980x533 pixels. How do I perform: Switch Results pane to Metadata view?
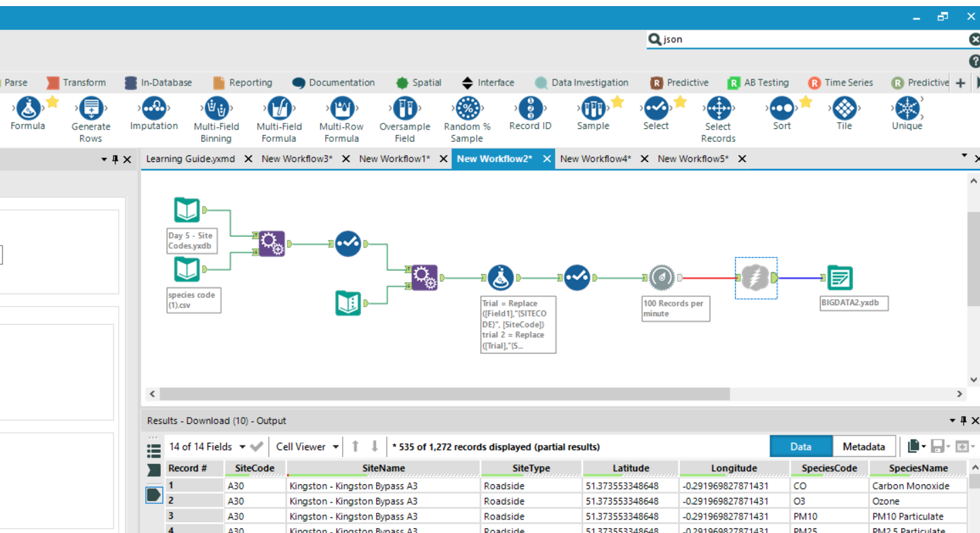pos(863,446)
